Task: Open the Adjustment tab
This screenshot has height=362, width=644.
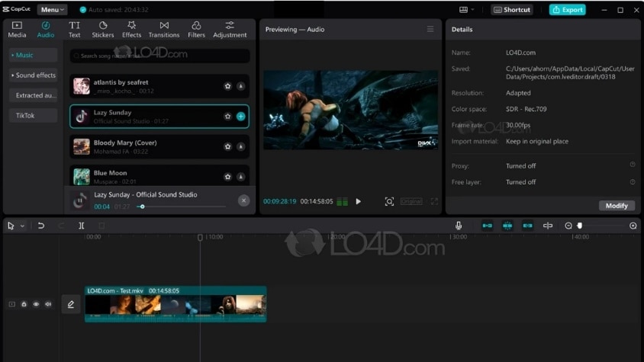Action: pos(230,30)
